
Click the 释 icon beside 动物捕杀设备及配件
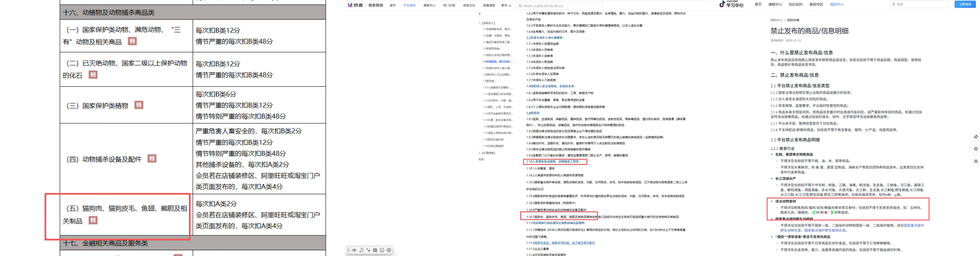tap(152, 159)
